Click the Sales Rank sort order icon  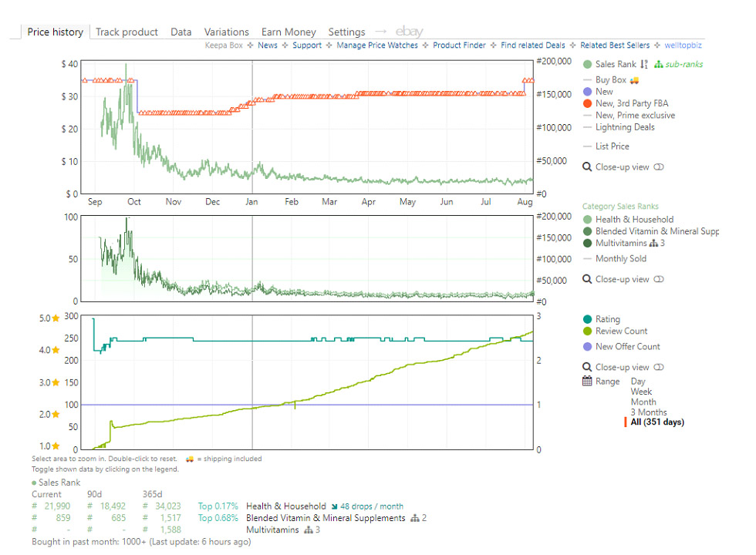coord(644,65)
